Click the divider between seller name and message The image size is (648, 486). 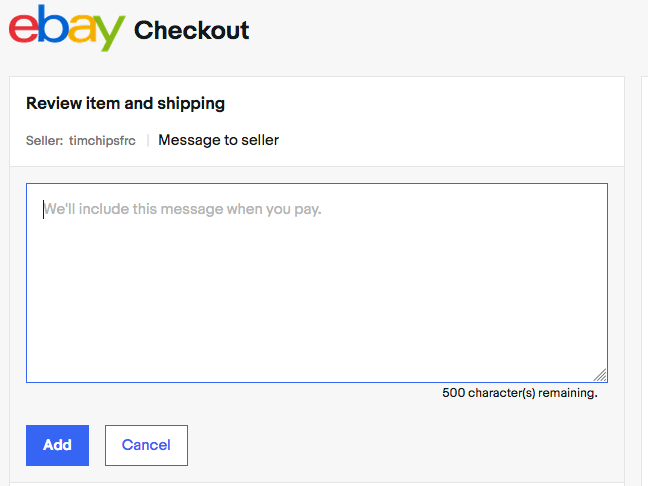pyautogui.click(x=148, y=141)
